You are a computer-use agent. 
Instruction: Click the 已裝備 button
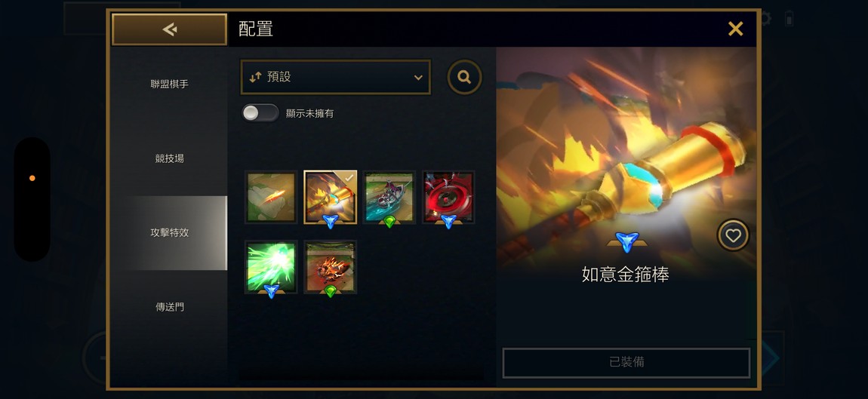[626, 363]
